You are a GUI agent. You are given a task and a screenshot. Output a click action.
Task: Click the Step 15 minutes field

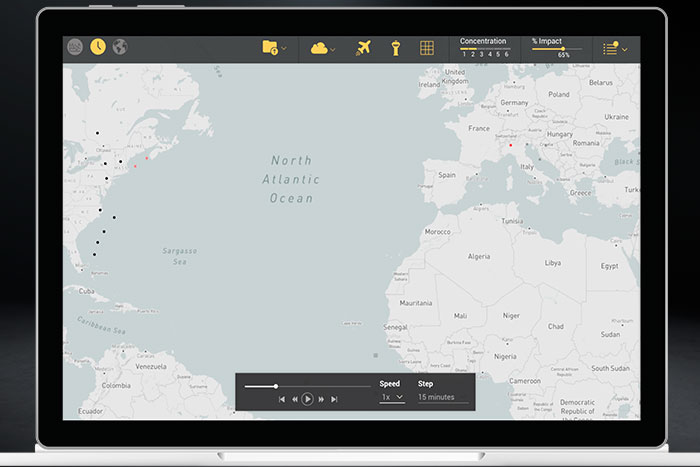[x=436, y=397]
